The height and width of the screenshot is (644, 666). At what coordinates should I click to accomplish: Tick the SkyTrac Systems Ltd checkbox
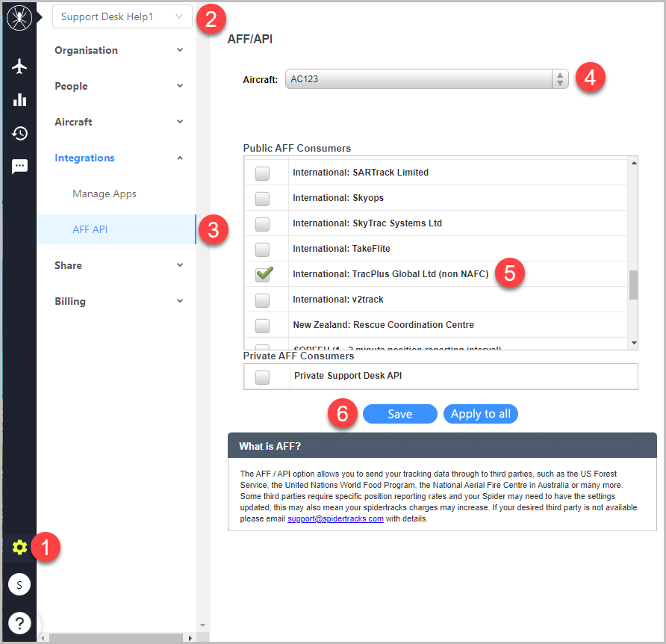262,224
